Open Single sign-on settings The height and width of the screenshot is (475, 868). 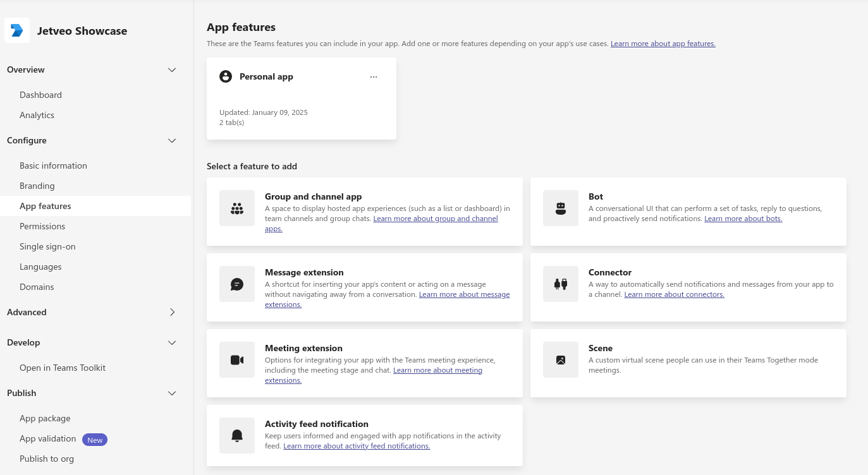click(47, 246)
